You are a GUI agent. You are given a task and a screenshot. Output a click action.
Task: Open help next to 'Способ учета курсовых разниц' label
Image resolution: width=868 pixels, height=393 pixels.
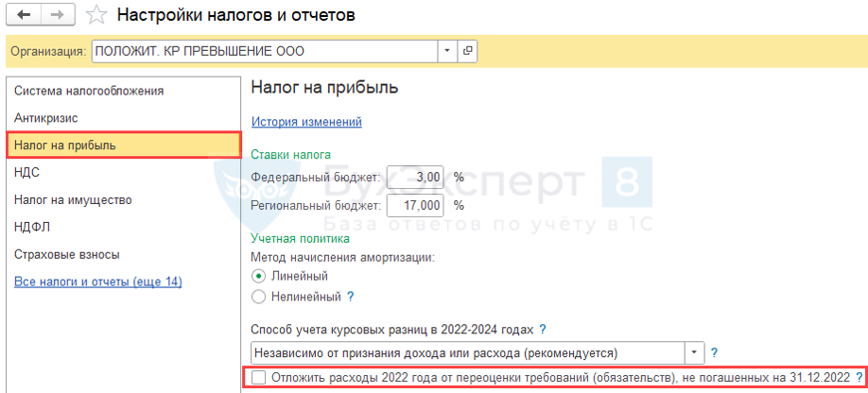pyautogui.click(x=543, y=330)
